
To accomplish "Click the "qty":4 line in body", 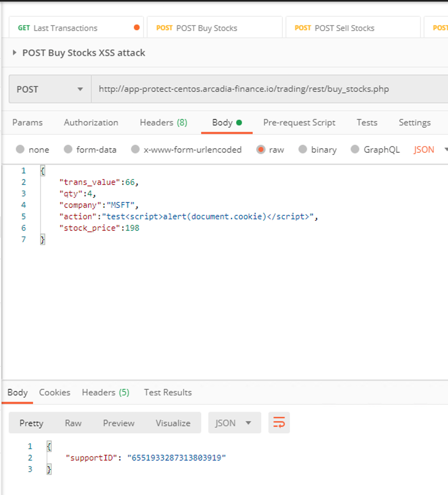I will click(78, 194).
